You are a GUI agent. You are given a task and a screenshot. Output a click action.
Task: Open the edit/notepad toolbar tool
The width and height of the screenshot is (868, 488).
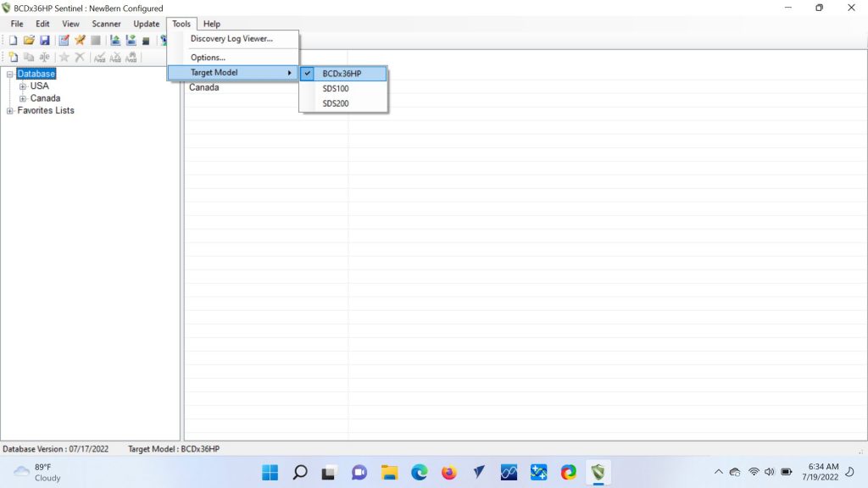click(x=63, y=40)
